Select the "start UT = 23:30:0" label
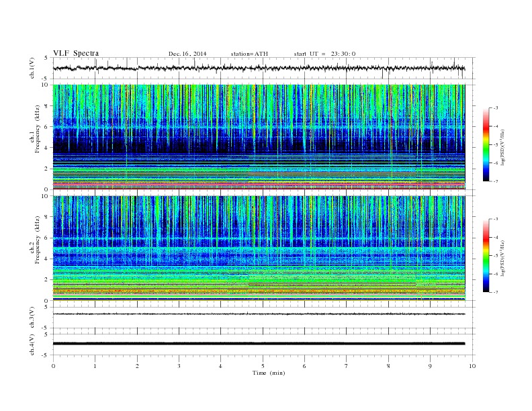The height and width of the screenshot is (411, 532). coord(324,54)
